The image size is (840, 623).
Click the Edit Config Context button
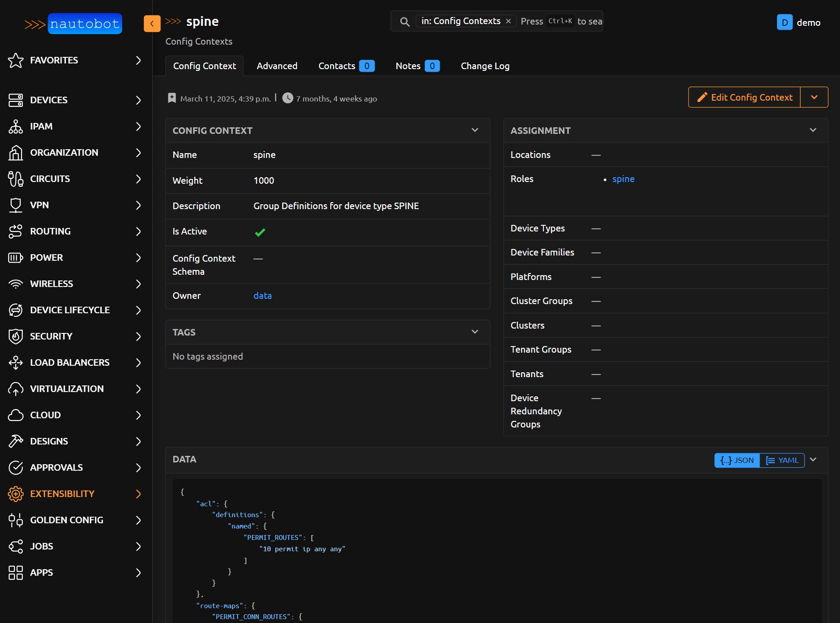click(745, 97)
